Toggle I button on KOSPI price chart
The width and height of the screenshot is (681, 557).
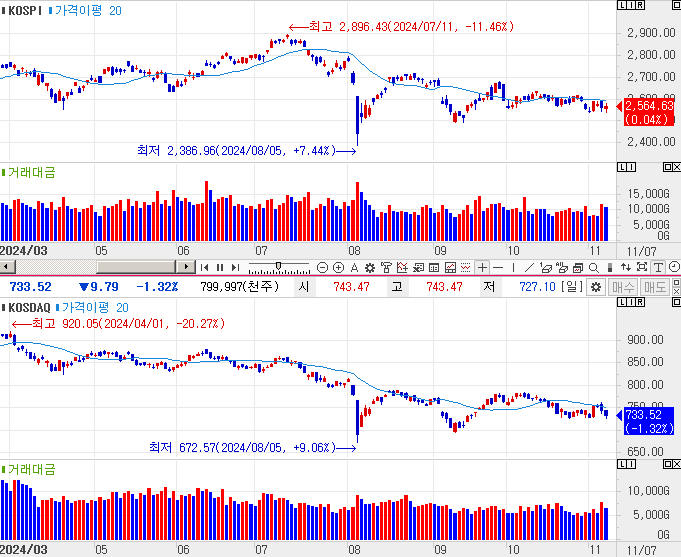[x=631, y=5]
